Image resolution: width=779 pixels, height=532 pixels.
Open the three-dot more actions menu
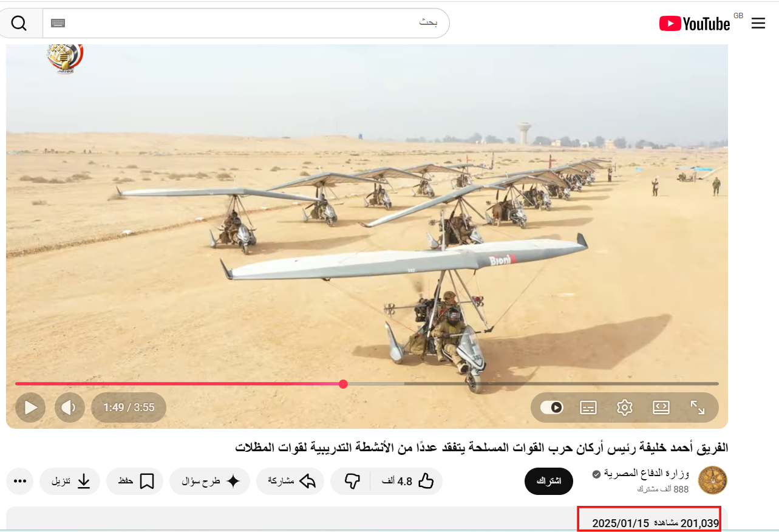pos(20,482)
